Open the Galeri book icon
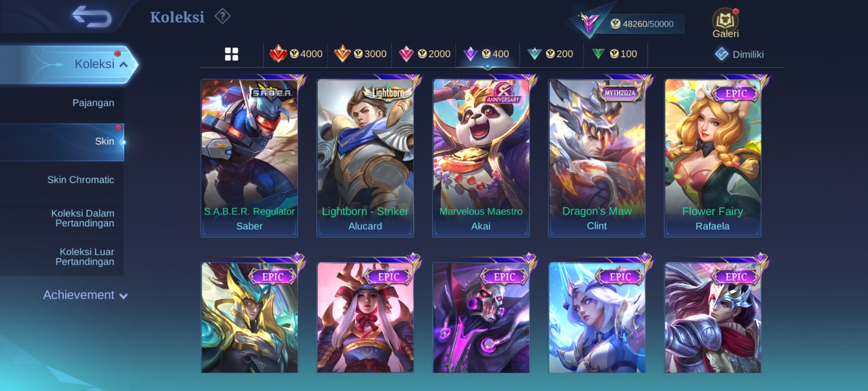The image size is (868, 391). 726,23
